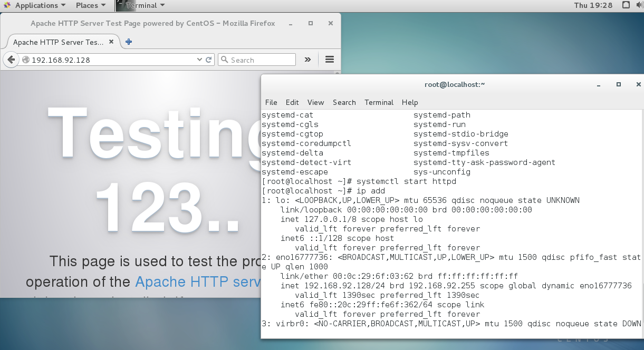Click the clock showing Thu 19:28
The height and width of the screenshot is (350, 644).
[593, 5]
